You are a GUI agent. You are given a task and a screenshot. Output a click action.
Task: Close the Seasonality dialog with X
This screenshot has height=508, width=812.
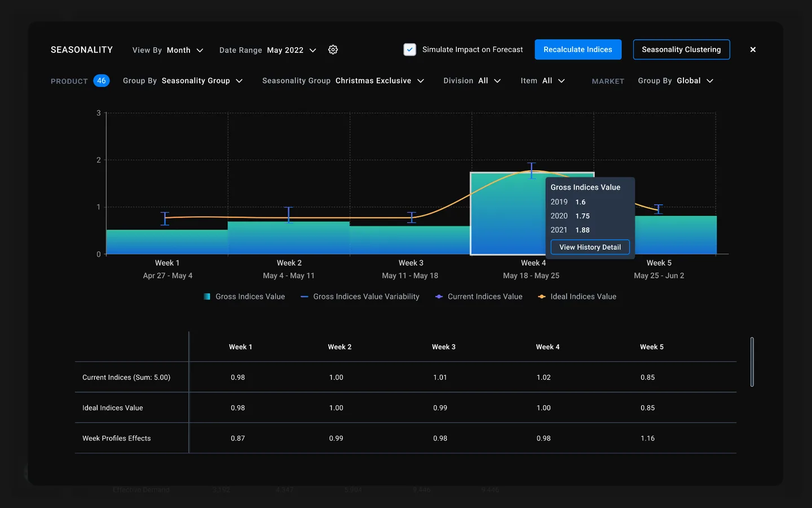pos(753,50)
